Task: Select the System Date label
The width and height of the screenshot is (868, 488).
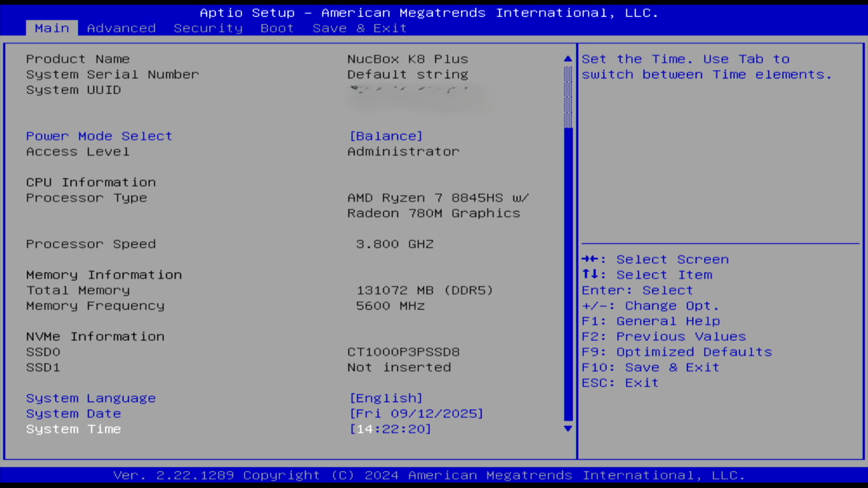Action: pos(73,413)
